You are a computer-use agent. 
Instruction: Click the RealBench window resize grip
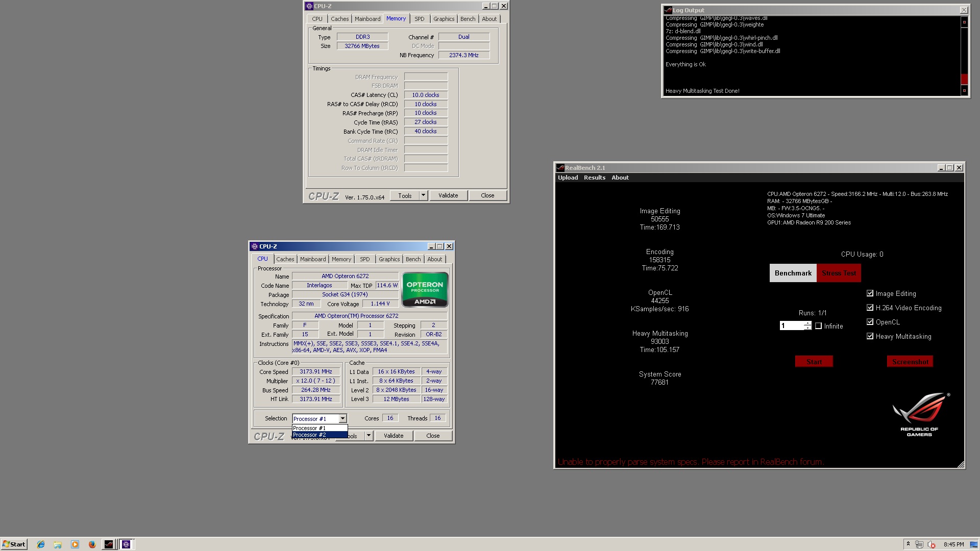pos(961,464)
